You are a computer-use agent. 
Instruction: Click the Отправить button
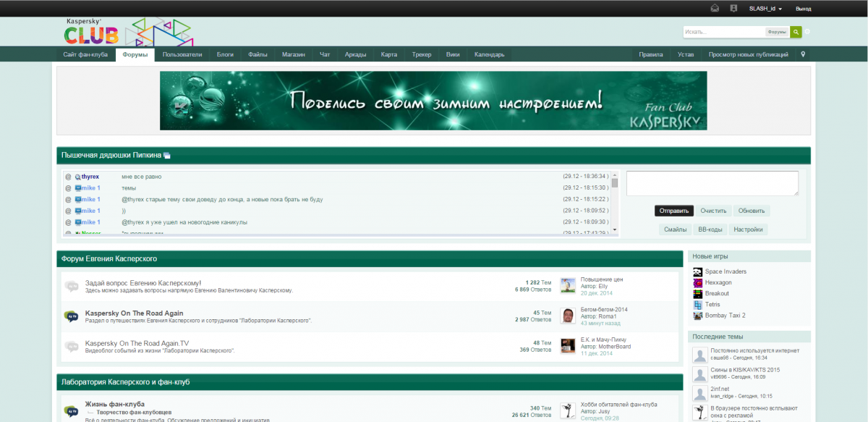[x=674, y=211]
